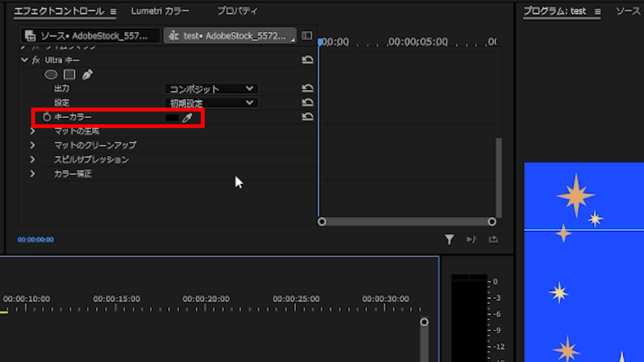The image size is (644, 362).
Task: Select the ellipse mask tool under Ultra キー
Action: pos(51,75)
